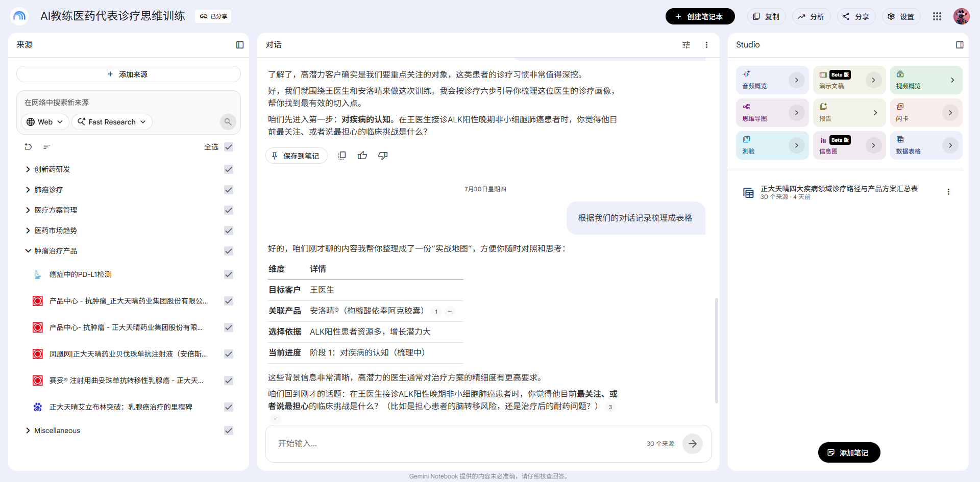Click 添加笔记 add note button
The image size is (980, 482).
(849, 452)
